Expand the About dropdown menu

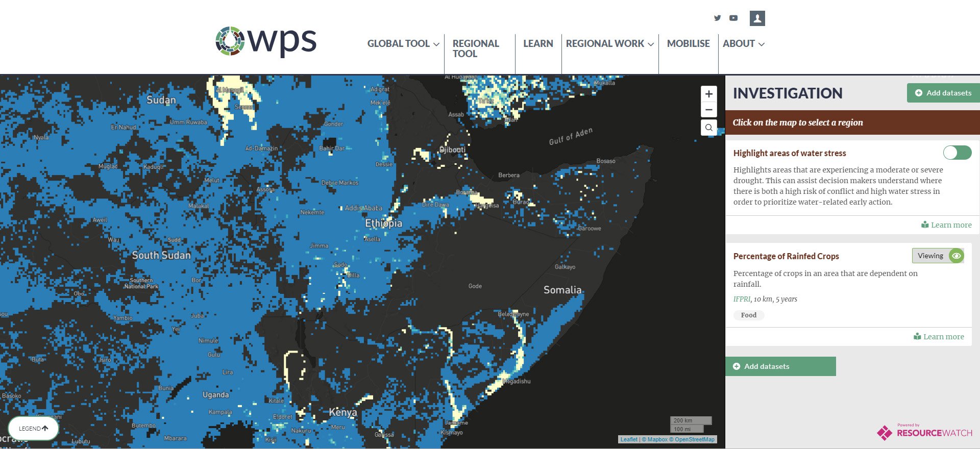(743, 44)
